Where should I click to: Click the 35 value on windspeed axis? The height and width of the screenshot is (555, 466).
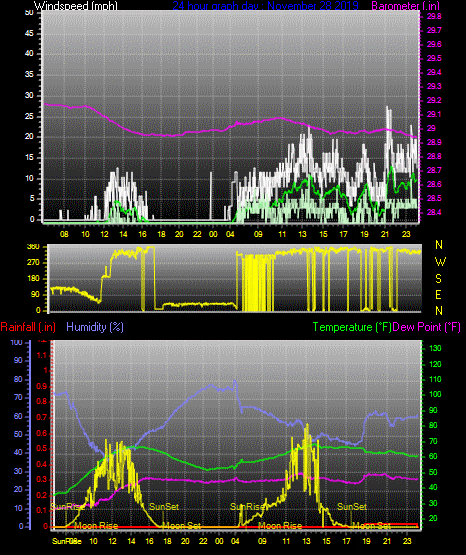pyautogui.click(x=29, y=74)
